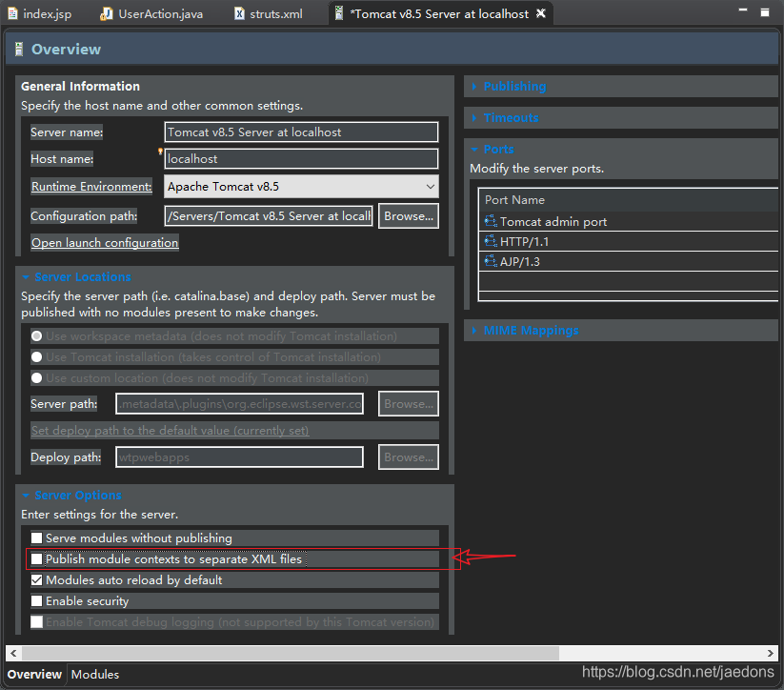
Task: Uncheck Modules auto reload by default
Action: point(36,579)
